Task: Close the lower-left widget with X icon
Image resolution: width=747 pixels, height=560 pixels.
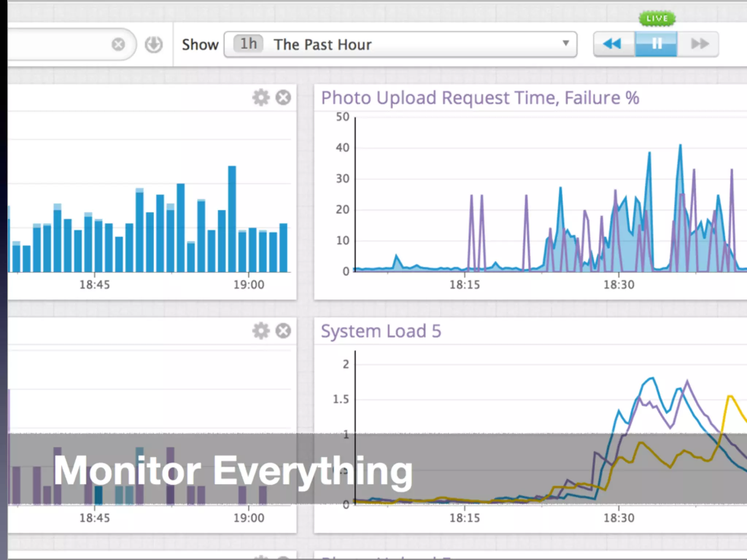Action: 283,331
